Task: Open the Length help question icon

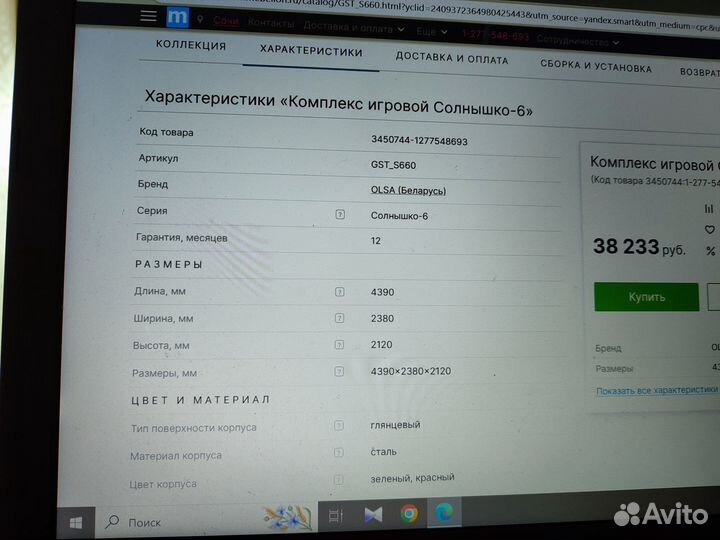Action: click(339, 292)
